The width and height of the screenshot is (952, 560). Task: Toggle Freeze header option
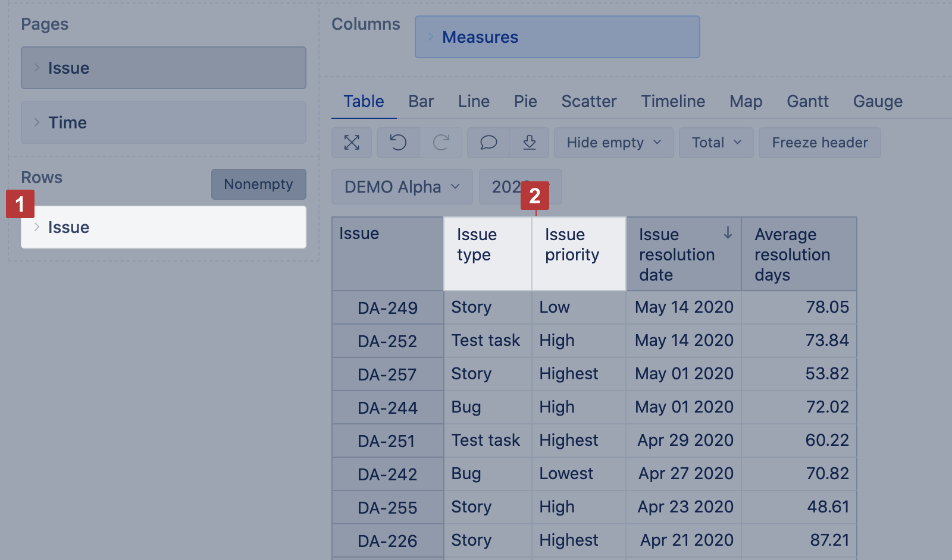(819, 143)
